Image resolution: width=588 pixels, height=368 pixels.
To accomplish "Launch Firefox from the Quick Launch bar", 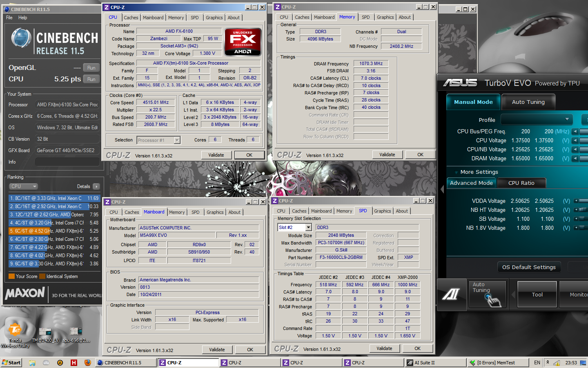I will [87, 363].
